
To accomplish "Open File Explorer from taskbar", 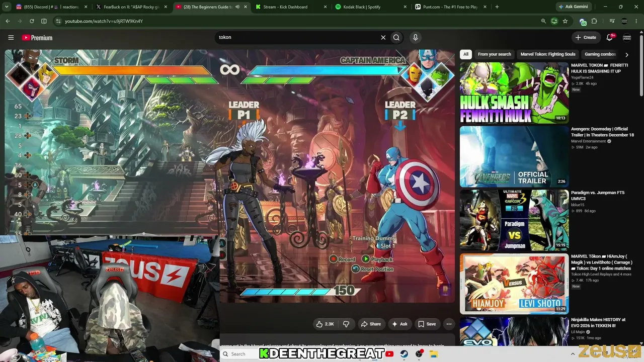I will click(x=434, y=354).
